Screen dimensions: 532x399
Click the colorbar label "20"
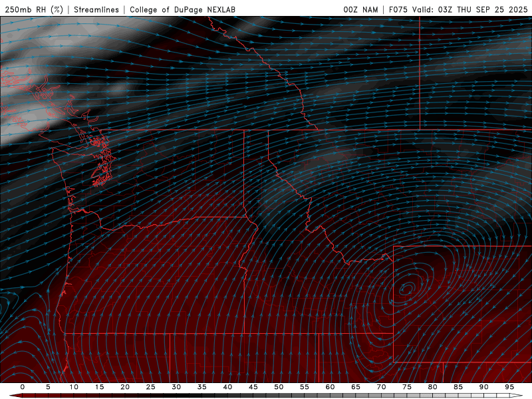tap(125, 387)
